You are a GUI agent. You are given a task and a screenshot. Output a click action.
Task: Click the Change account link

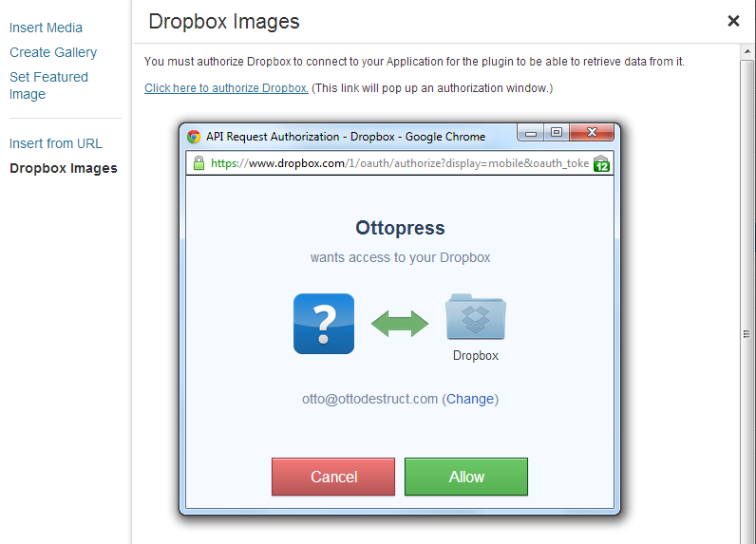[470, 399]
